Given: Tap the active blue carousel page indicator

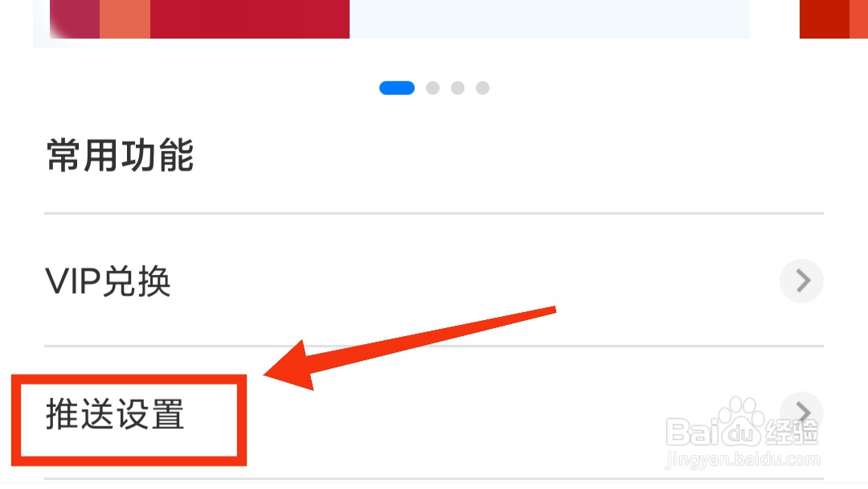Looking at the screenshot, I should [x=397, y=88].
